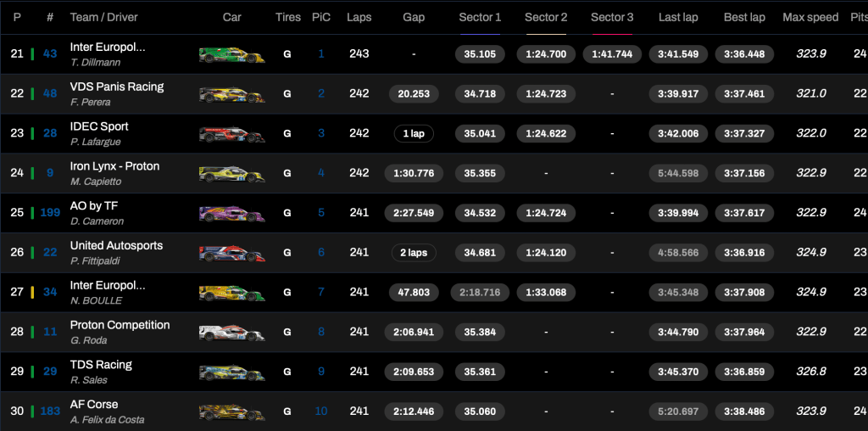The height and width of the screenshot is (431, 868).
Task: Select the AO by TF purple car
Action: (231, 214)
